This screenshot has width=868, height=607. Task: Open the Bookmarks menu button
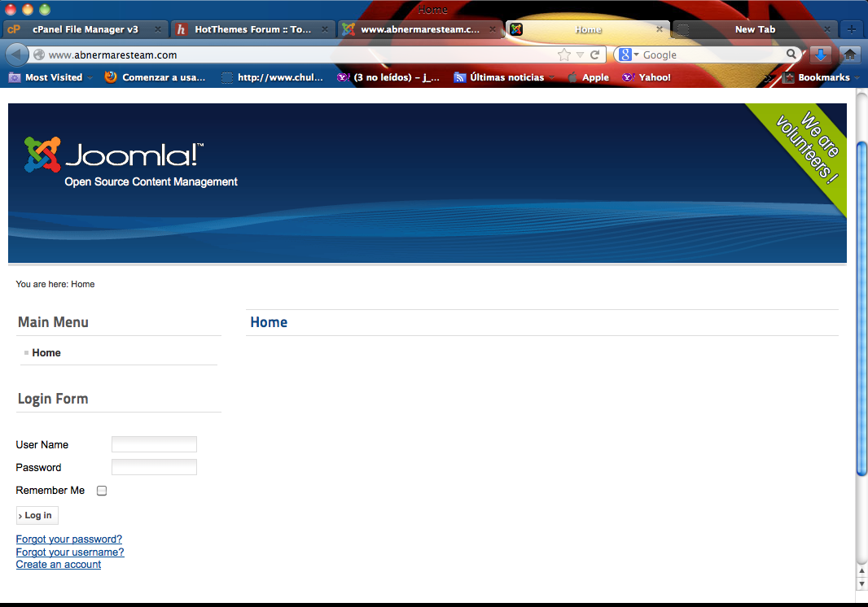pos(822,77)
